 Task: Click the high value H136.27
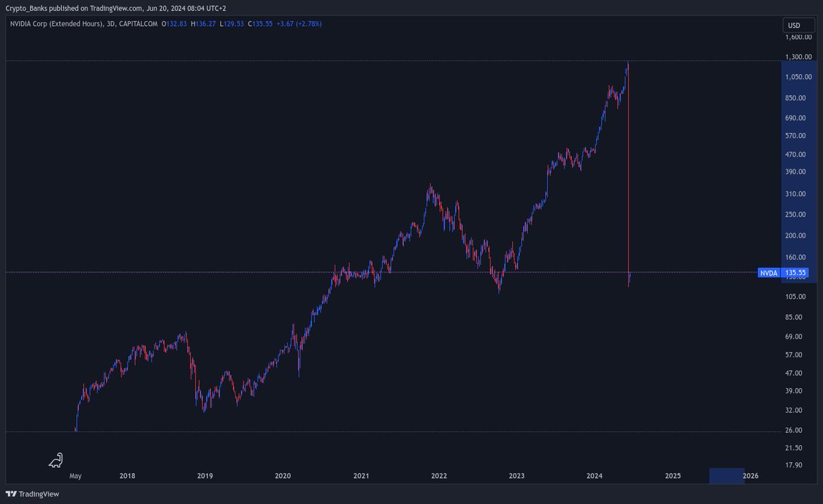[202, 24]
